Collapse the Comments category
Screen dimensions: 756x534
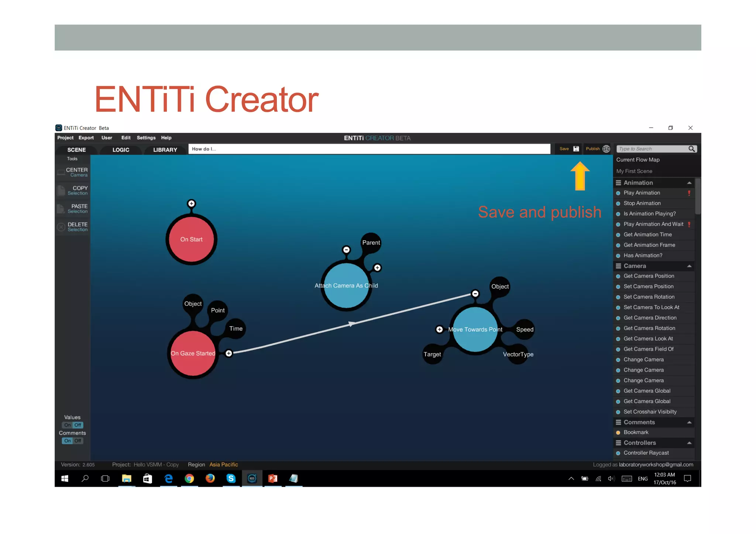click(x=689, y=422)
